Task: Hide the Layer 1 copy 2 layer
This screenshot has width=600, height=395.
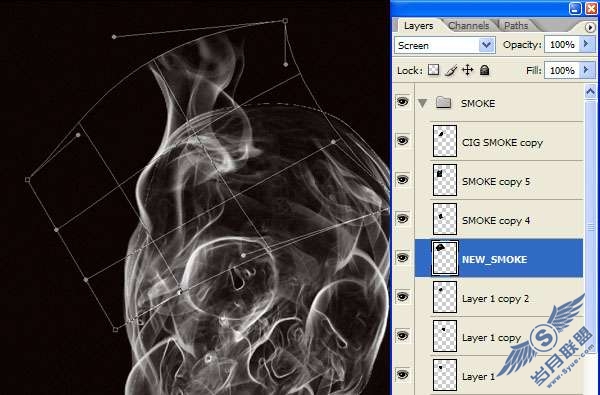Action: (x=402, y=297)
